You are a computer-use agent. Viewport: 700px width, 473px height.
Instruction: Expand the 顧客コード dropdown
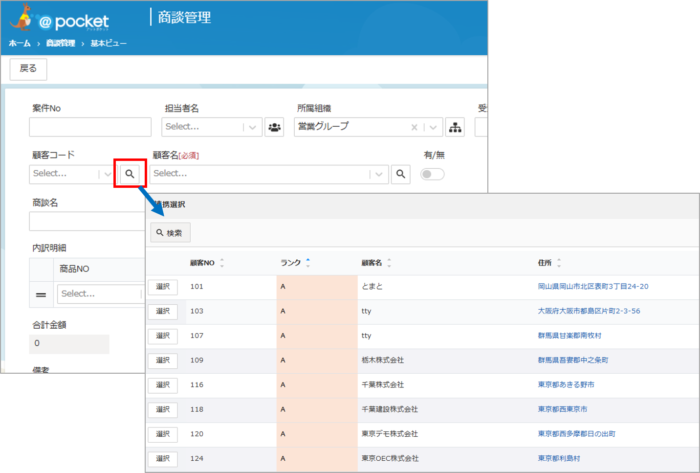click(x=107, y=174)
